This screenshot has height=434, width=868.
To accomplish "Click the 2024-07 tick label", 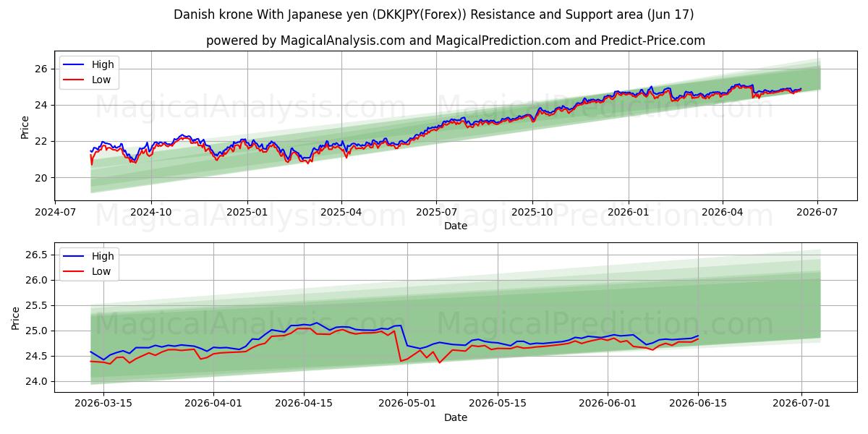I will (x=56, y=213).
